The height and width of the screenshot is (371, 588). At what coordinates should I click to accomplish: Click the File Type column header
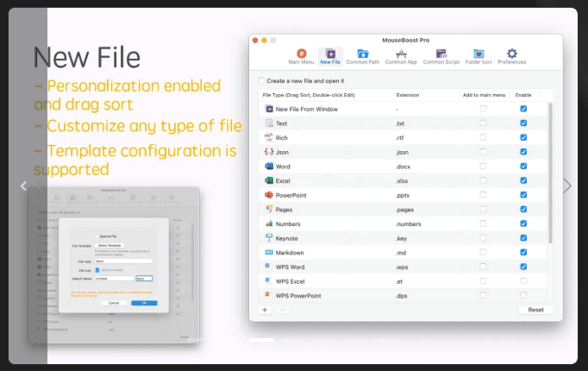pos(309,95)
